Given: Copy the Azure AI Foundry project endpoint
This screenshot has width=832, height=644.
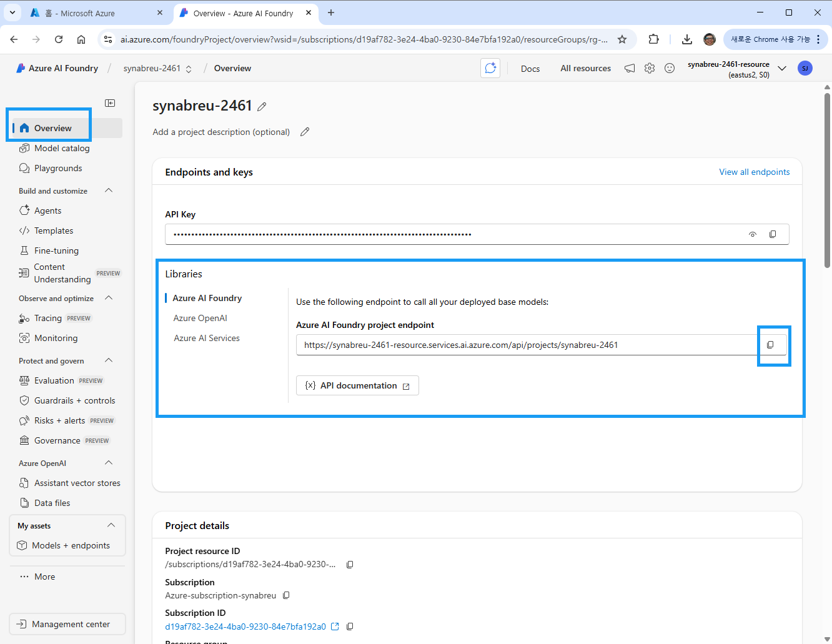Looking at the screenshot, I should 770,345.
